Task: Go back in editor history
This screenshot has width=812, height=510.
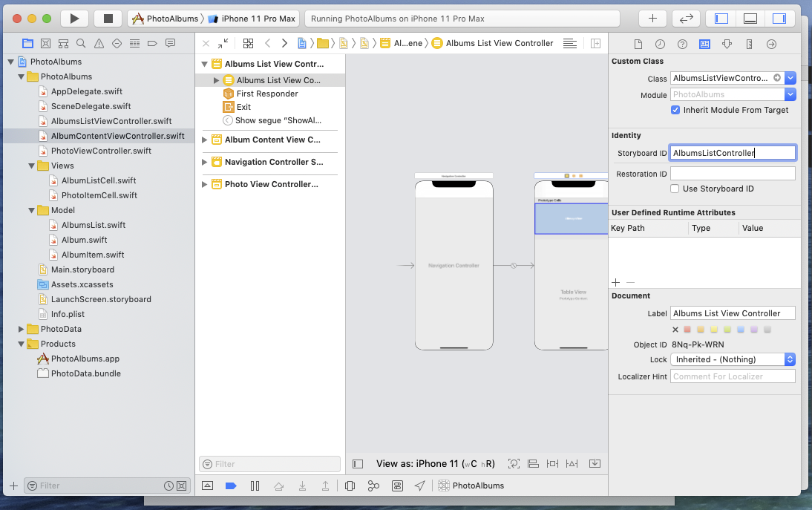Action: click(268, 44)
